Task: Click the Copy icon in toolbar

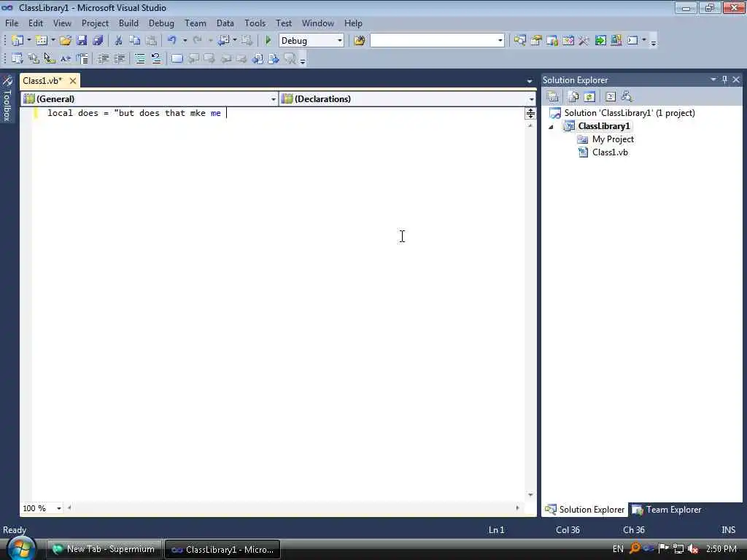Action: click(x=135, y=41)
